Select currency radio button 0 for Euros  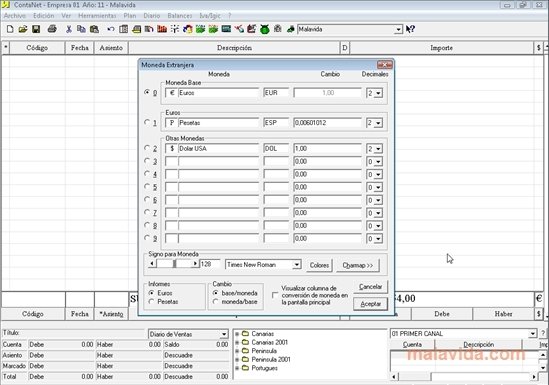pos(147,92)
